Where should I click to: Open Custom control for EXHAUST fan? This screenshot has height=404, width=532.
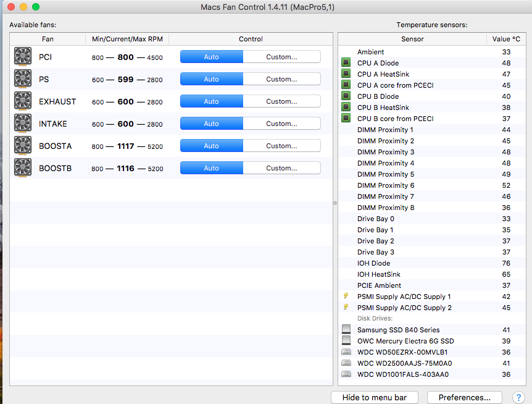(x=281, y=101)
